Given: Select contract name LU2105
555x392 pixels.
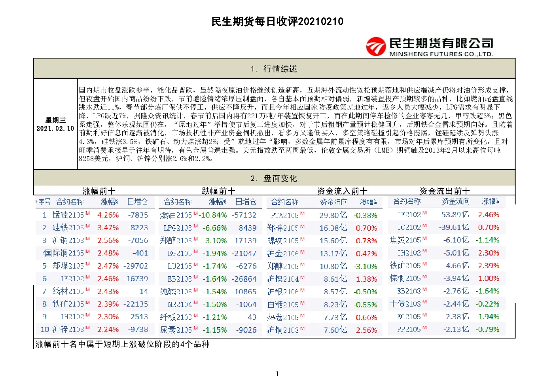Looking at the screenshot, I should 180,266.
